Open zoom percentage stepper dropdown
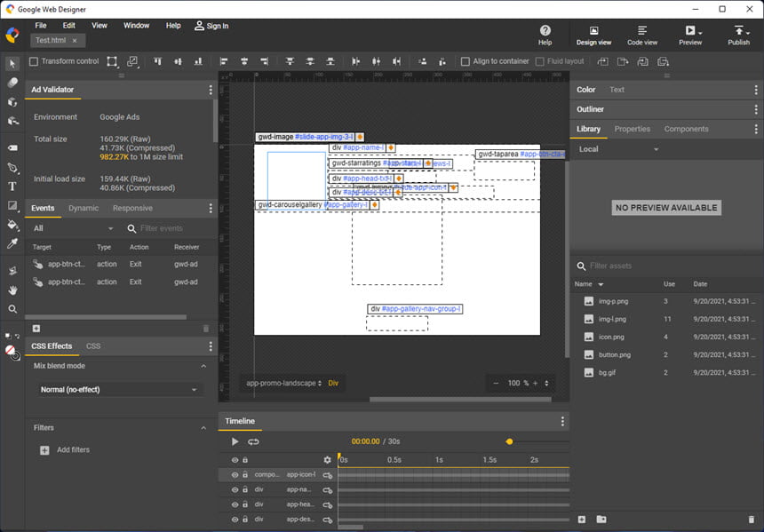This screenshot has height=532, width=764. (546, 383)
